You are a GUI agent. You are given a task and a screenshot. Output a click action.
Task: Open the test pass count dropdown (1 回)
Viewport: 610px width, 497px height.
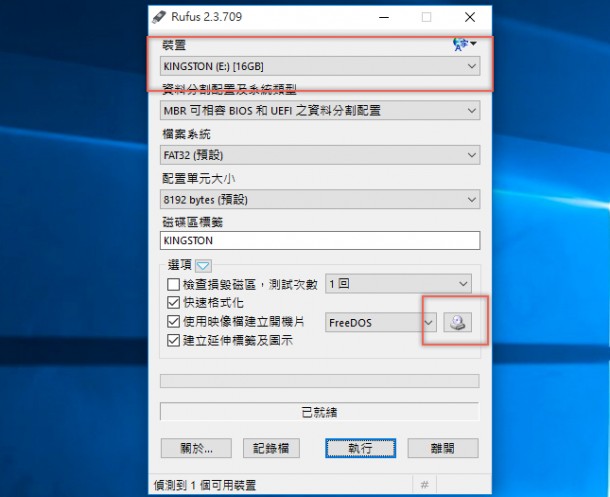(398, 284)
